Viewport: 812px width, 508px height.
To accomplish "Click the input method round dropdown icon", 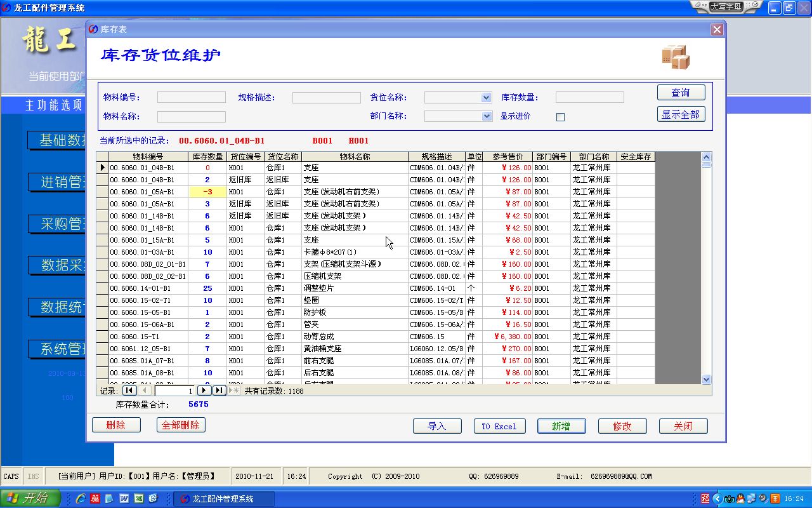I will (x=755, y=5).
